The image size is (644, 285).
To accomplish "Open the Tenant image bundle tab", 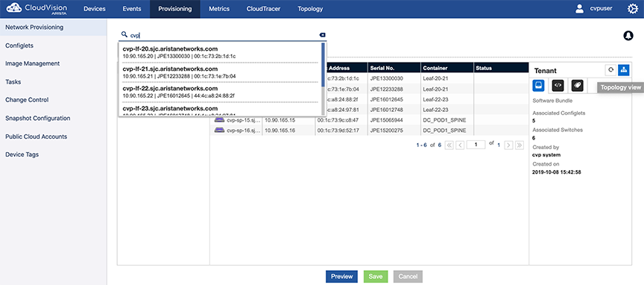I will coord(538,85).
